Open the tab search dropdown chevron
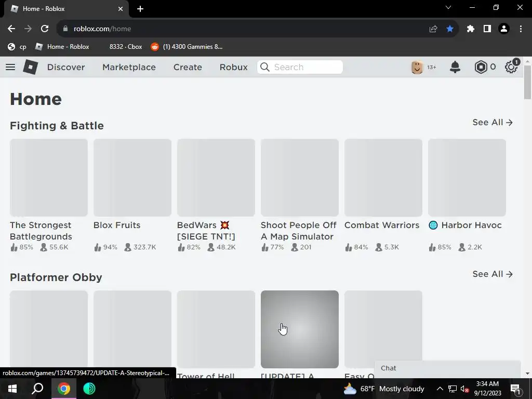 (448, 7)
